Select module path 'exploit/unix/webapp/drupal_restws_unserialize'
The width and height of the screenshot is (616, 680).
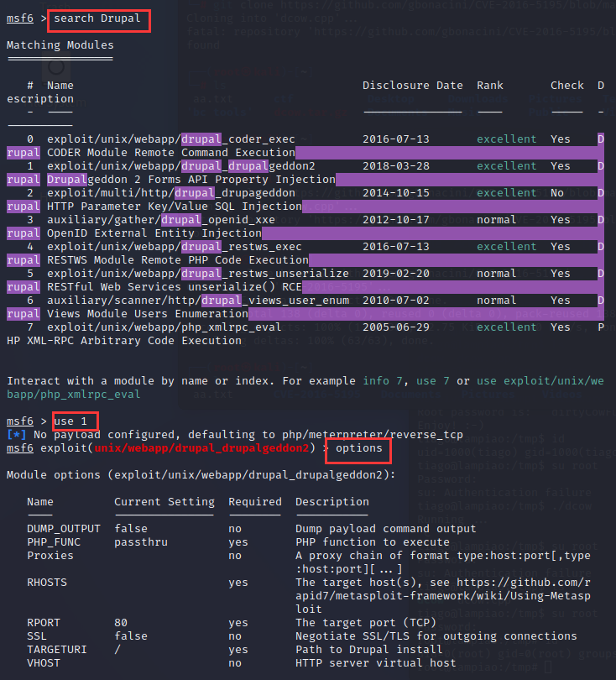point(198,274)
